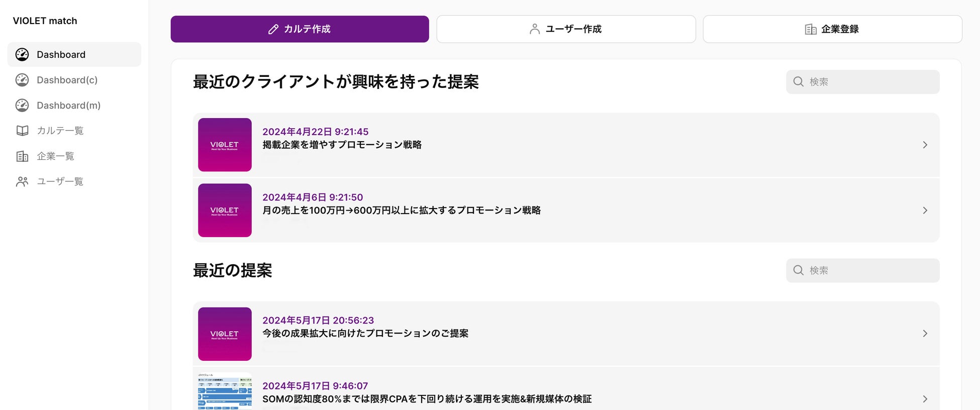Click the person icon on ユーザー作成 button
This screenshot has height=410, width=980.
pos(535,29)
